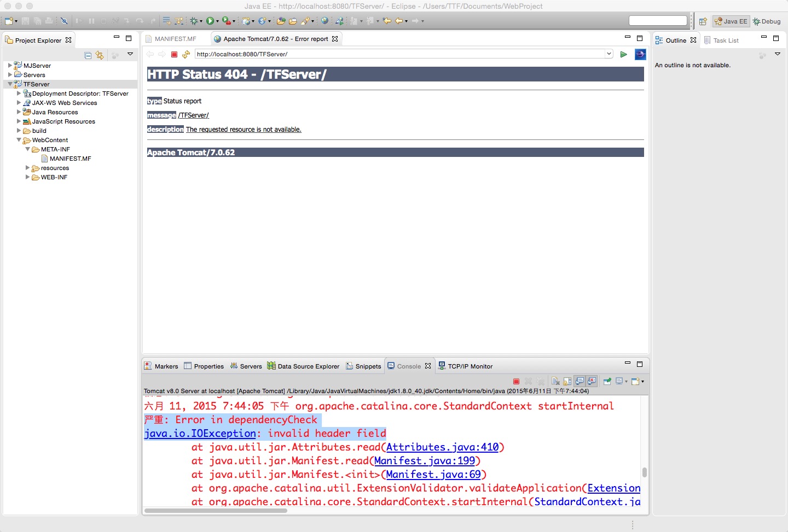Open dropdown next to green Run button
788x532 pixels.
[217, 21]
